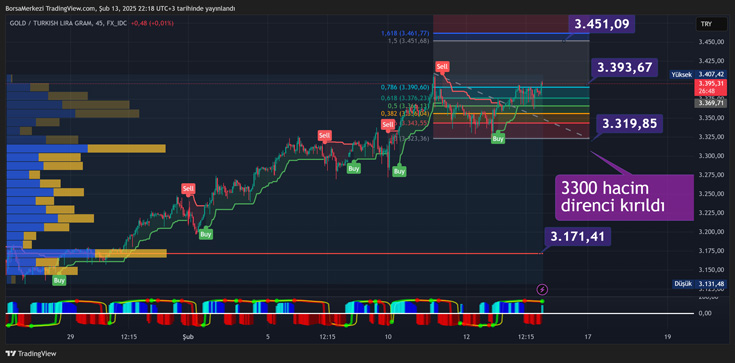
Task: Click the Sell signal beside the 3.343,55 label
Action: [x=388, y=124]
